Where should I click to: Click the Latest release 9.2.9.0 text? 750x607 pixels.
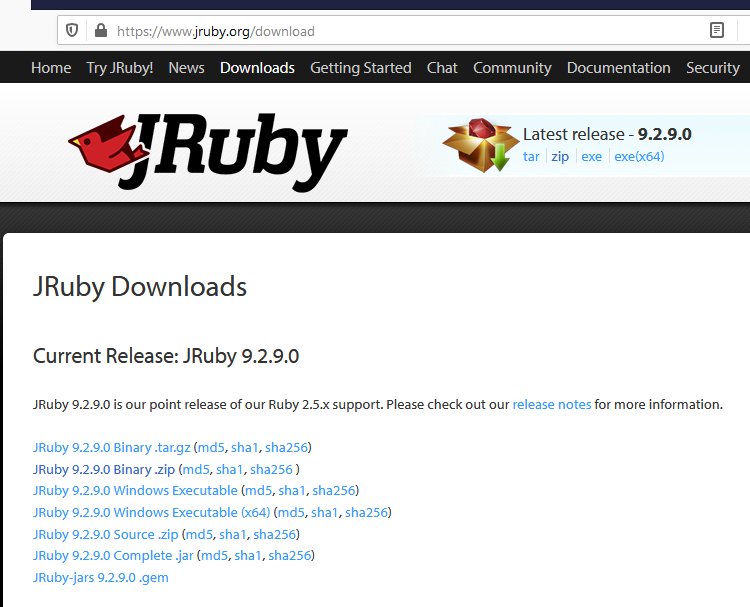pyautogui.click(x=607, y=134)
